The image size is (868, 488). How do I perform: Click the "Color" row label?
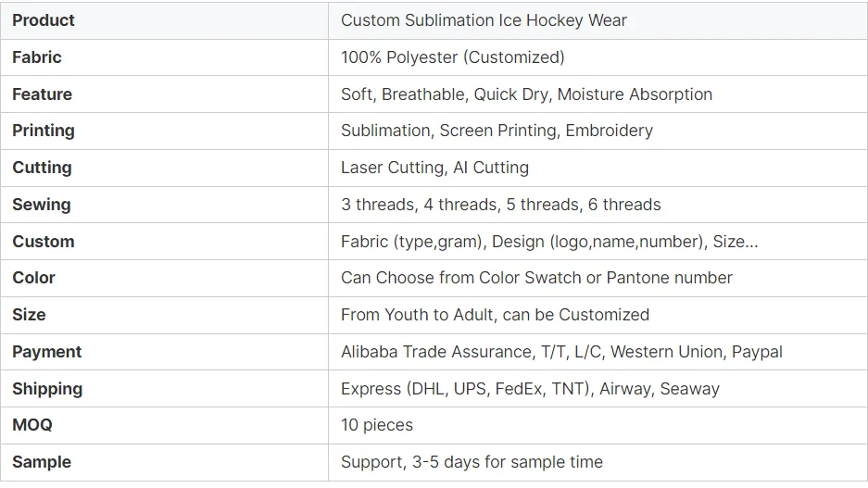pyautogui.click(x=33, y=278)
